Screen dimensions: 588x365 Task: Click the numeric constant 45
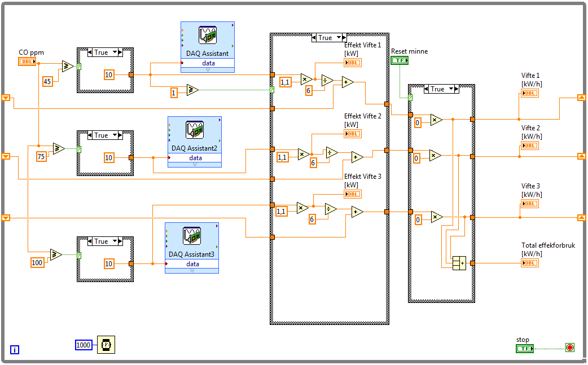click(47, 81)
